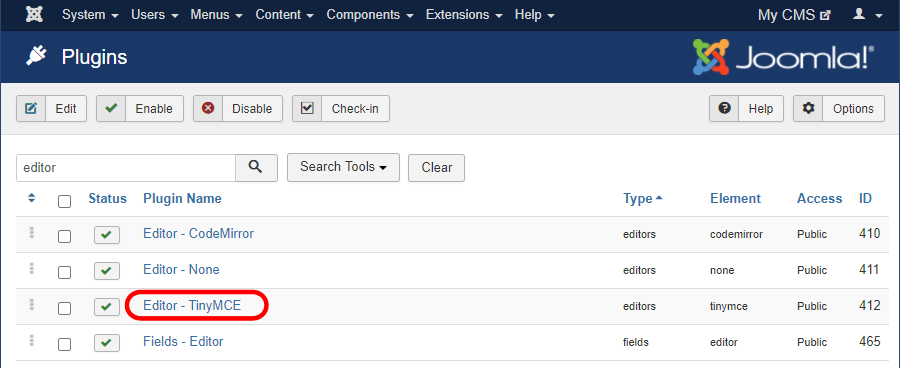Sort by the ID column

point(865,199)
